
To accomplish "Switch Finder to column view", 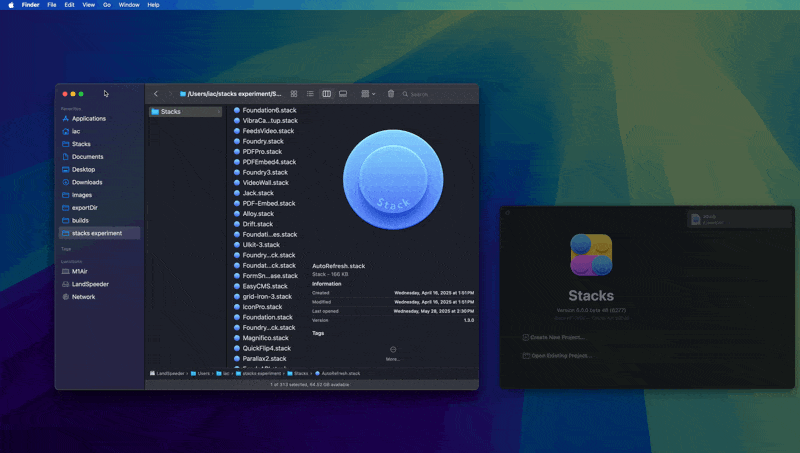I will [327, 94].
